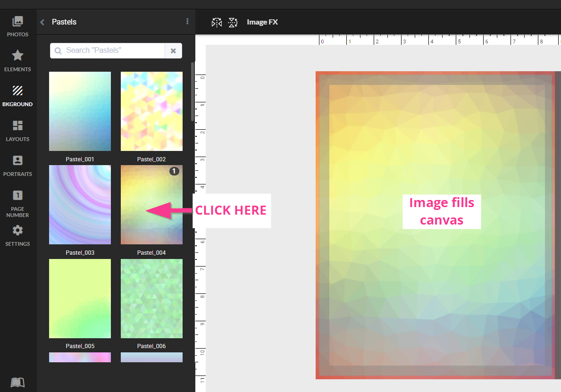
Task: Open the Portraits panel
Action: pos(17,166)
